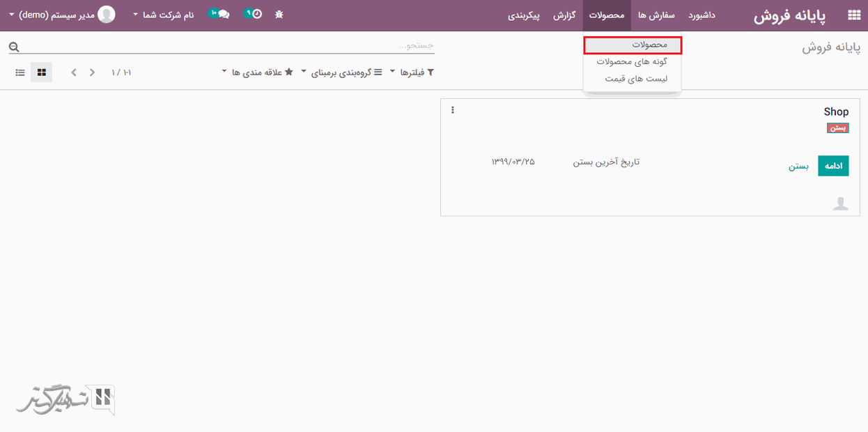Click the بستن status tag under Shop
Image resolution: width=868 pixels, height=432 pixels.
coord(837,128)
